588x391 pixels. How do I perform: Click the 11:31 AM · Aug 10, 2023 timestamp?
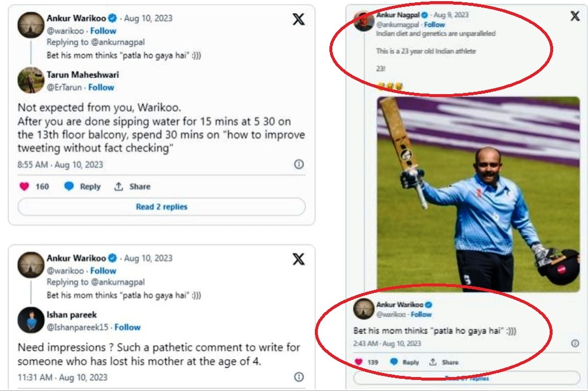click(x=62, y=377)
